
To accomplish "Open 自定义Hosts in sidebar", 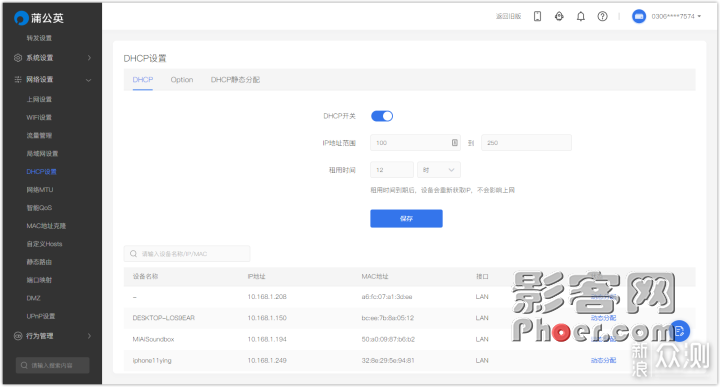I will coord(44,244).
